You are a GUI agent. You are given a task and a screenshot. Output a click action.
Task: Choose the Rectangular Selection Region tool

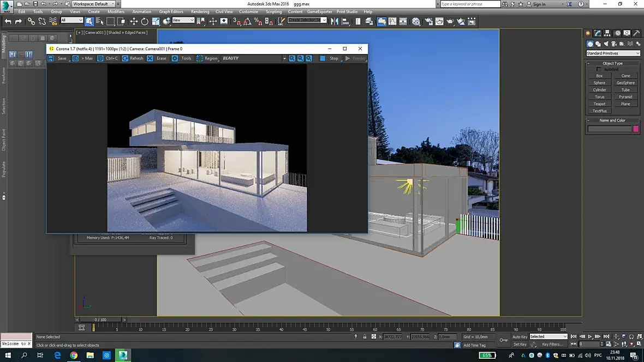[x=110, y=21]
